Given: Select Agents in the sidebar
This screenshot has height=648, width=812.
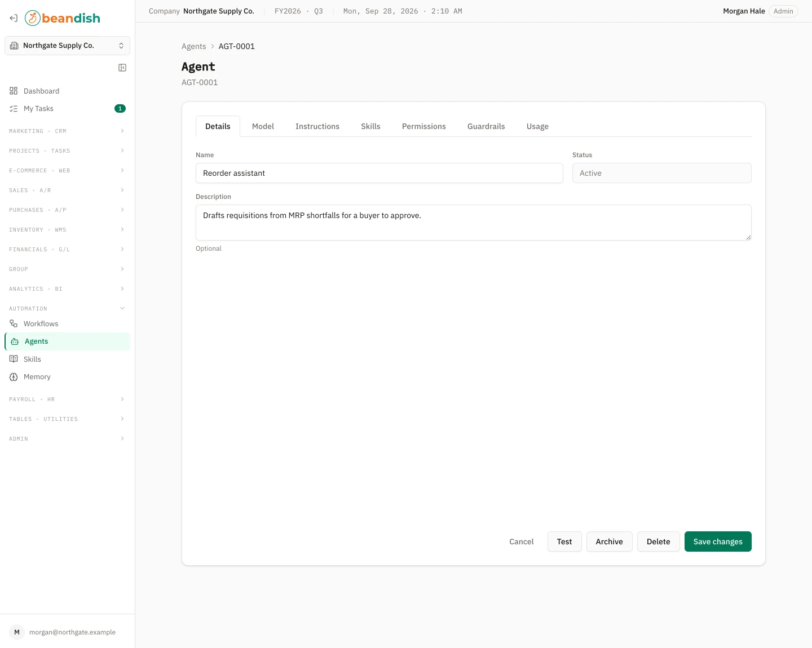Looking at the screenshot, I should [68, 341].
